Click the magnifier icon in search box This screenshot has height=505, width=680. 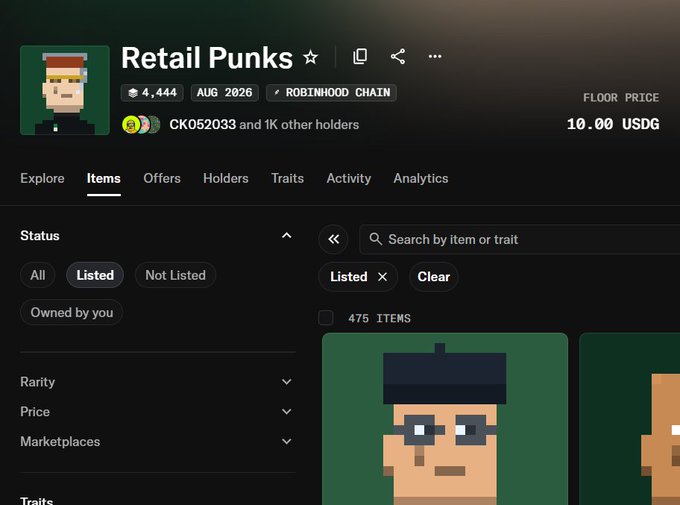(376, 239)
